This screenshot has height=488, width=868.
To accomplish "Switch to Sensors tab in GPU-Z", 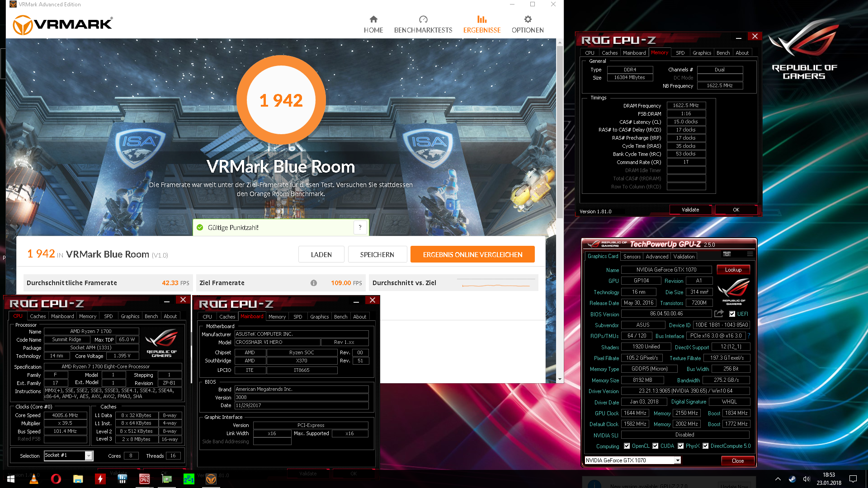I will (632, 256).
